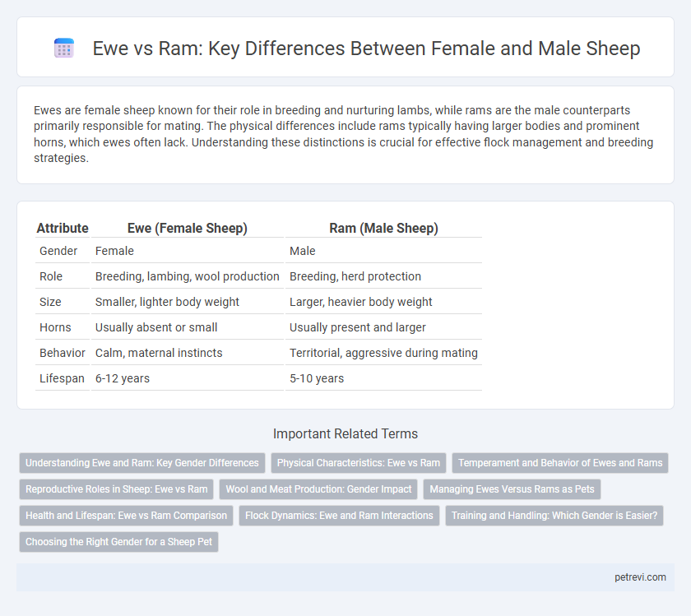Click the Ewe (Female Sheep) column header

coord(188,228)
